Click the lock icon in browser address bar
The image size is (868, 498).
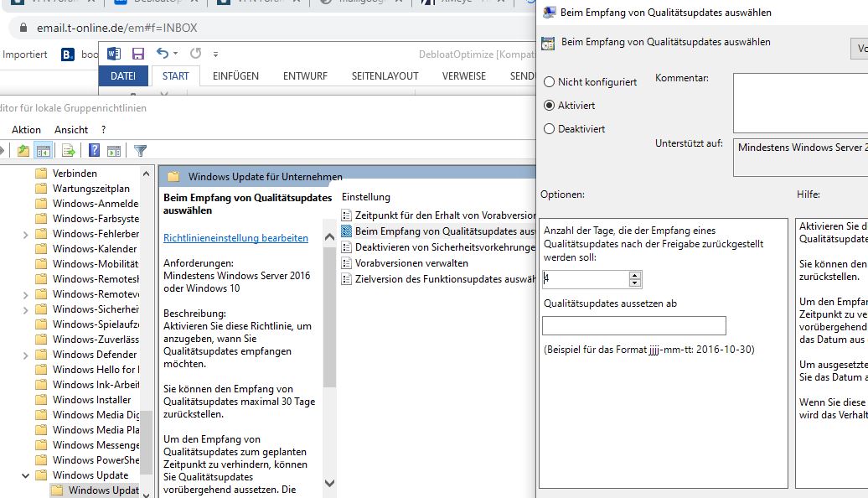click(x=23, y=28)
